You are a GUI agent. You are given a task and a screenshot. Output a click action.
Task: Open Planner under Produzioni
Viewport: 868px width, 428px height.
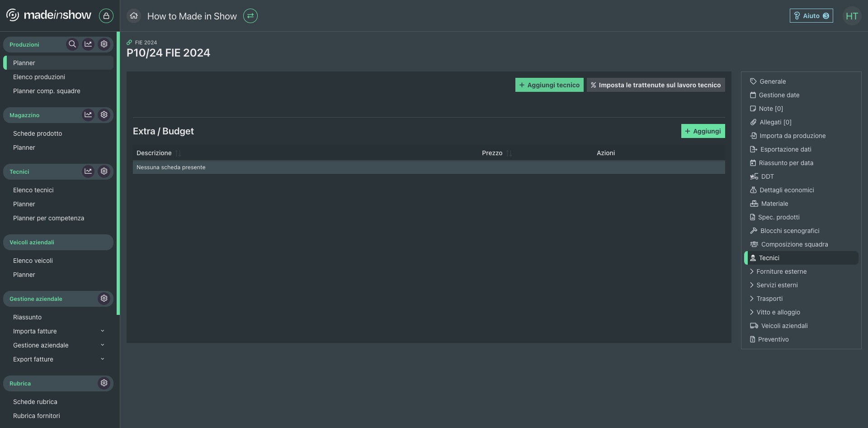click(x=58, y=63)
